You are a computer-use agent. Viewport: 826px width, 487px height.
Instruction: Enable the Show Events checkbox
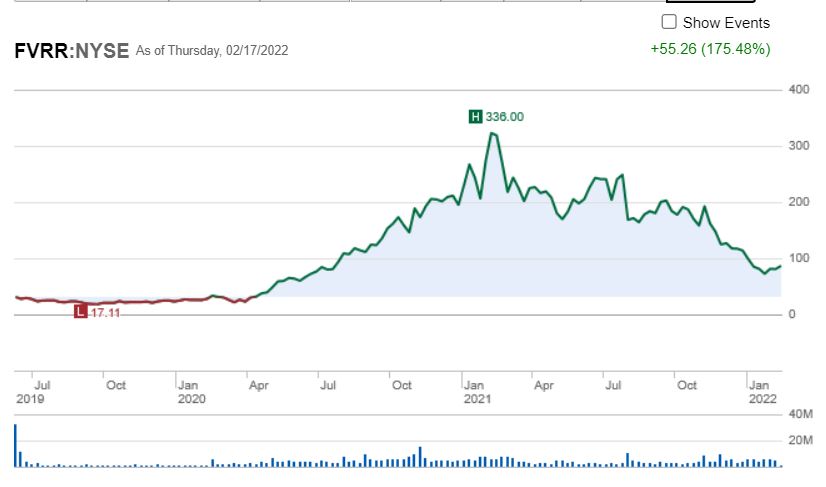coord(668,22)
